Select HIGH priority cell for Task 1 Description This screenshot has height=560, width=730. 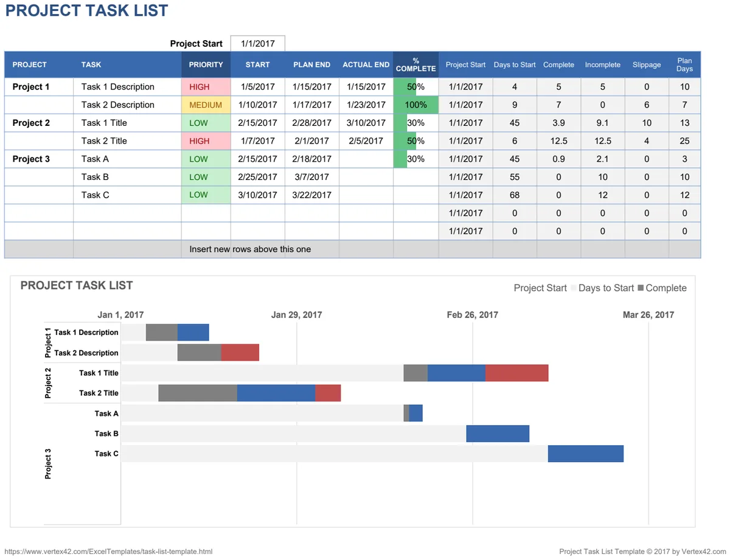pyautogui.click(x=206, y=87)
